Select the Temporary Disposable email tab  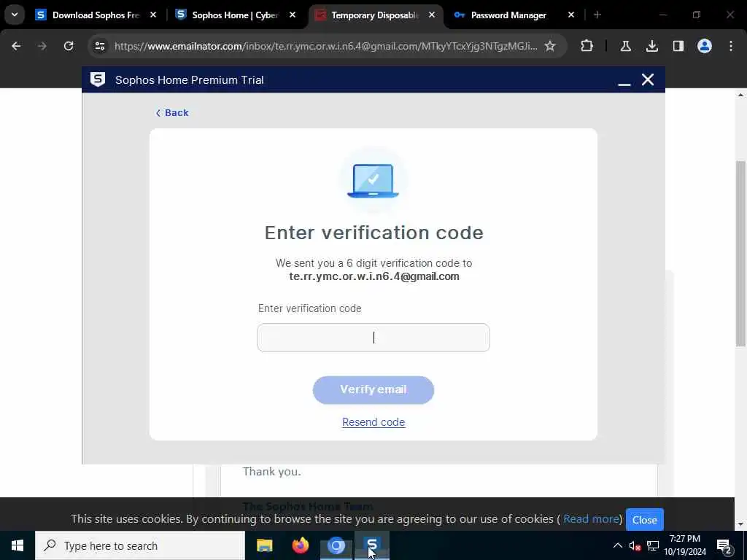tap(374, 15)
